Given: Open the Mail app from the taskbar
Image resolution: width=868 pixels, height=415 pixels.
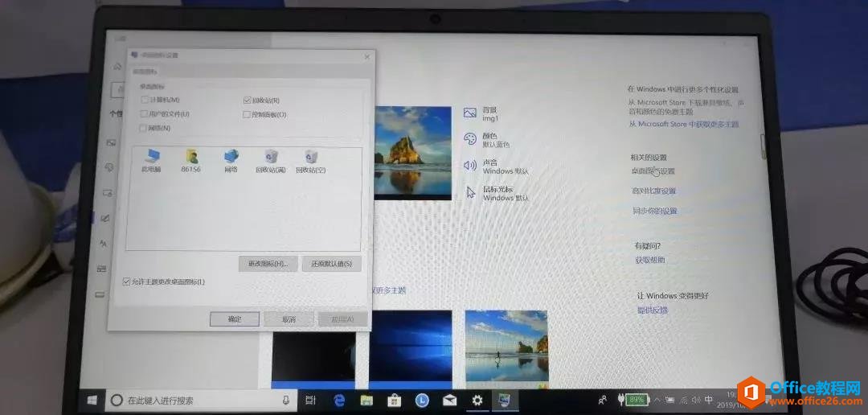Looking at the screenshot, I should click(449, 400).
